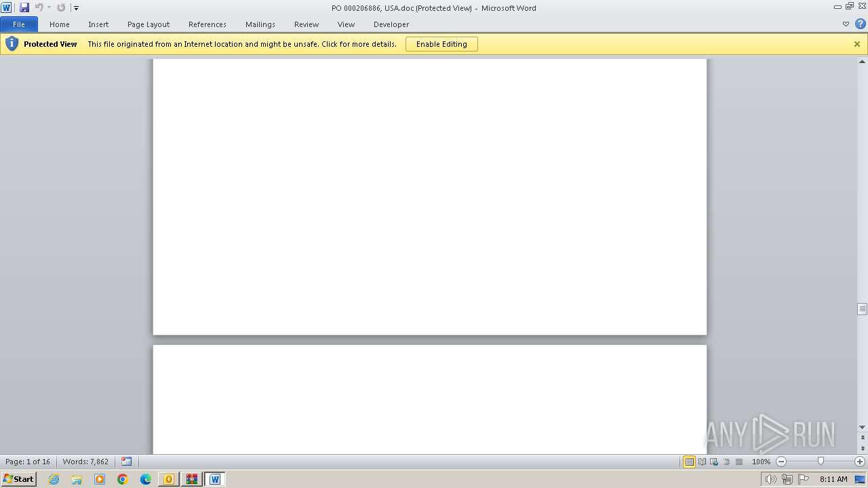The height and width of the screenshot is (488, 868).
Task: Switch to the Insert tab
Action: 98,24
